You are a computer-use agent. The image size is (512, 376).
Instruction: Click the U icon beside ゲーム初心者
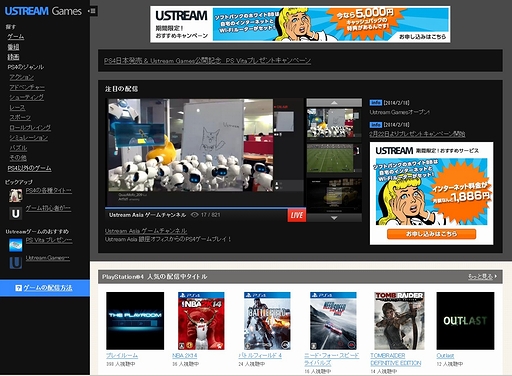(15, 213)
